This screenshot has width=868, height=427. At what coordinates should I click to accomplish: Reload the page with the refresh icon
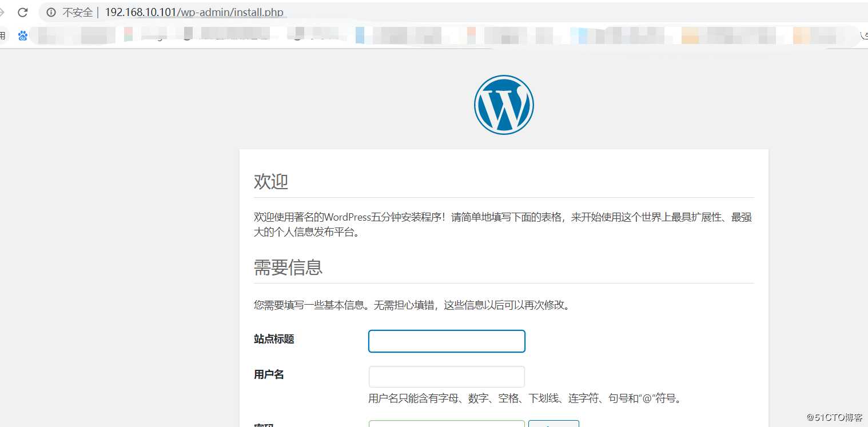tap(22, 12)
